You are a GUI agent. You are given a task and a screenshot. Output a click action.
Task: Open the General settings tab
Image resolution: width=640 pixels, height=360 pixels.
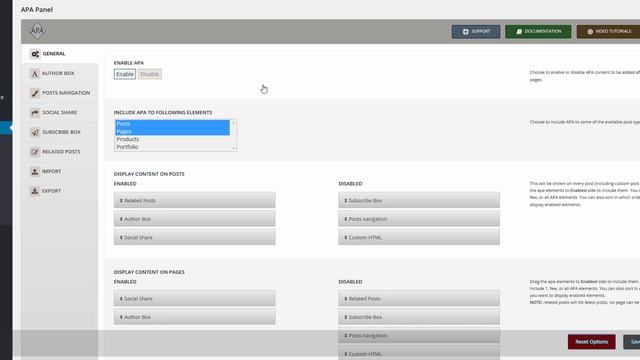pyautogui.click(x=60, y=54)
